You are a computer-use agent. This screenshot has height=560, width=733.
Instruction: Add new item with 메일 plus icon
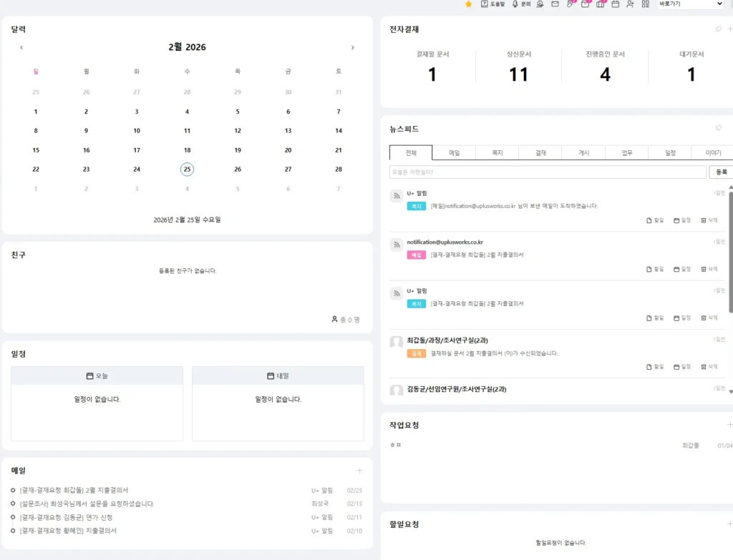359,470
